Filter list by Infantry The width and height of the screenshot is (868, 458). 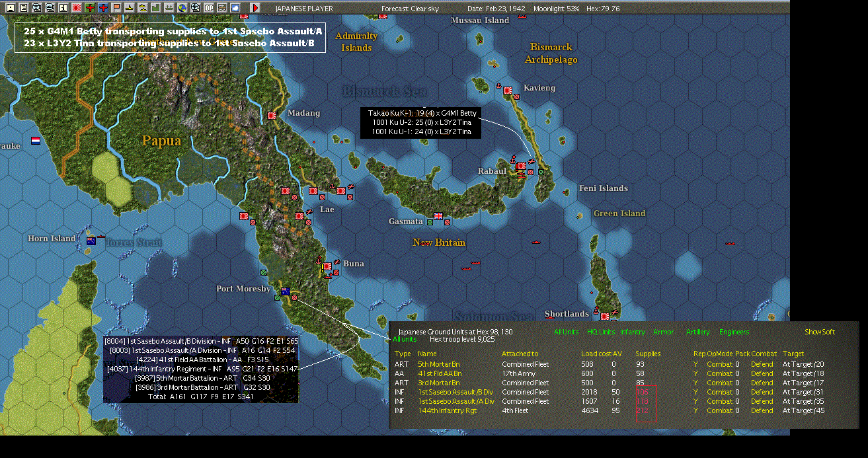click(x=633, y=332)
